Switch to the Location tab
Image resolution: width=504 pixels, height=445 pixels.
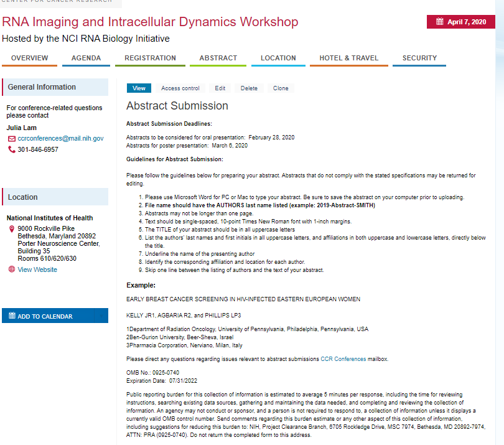click(278, 59)
